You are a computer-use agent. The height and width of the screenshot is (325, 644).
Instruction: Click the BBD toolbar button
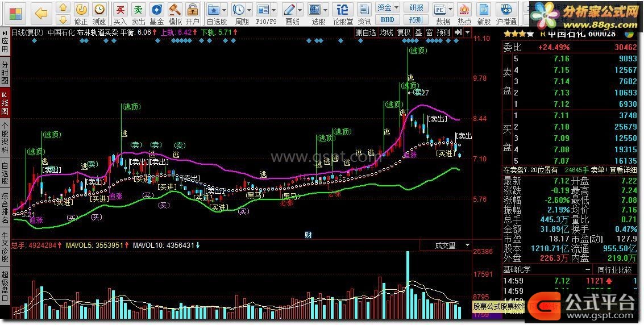(387, 20)
